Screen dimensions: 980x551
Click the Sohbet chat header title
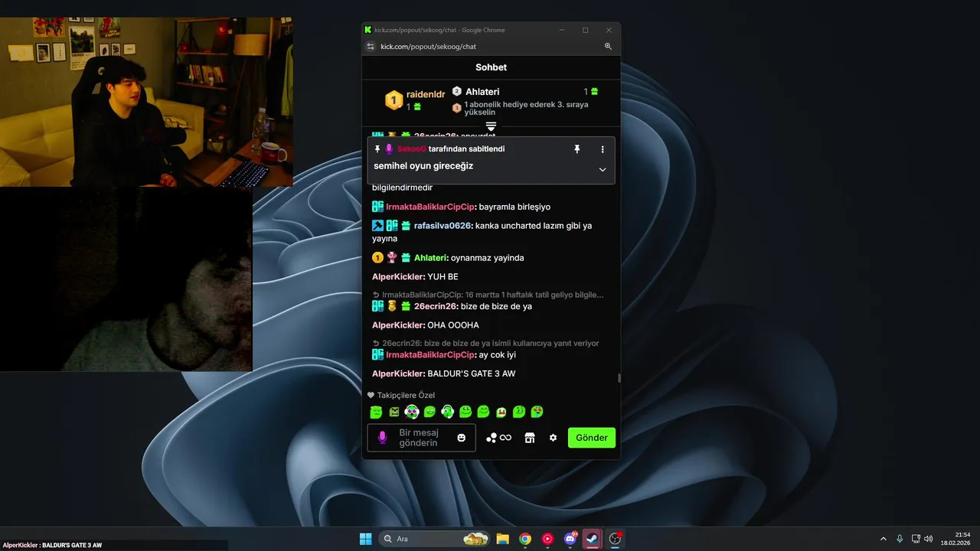[491, 67]
